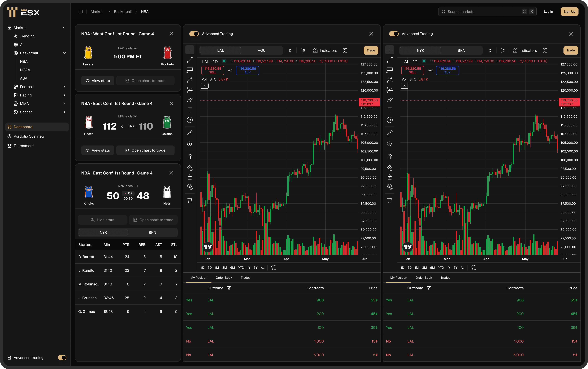Select 3M timeframe in LAL/HOU chart

225,268
